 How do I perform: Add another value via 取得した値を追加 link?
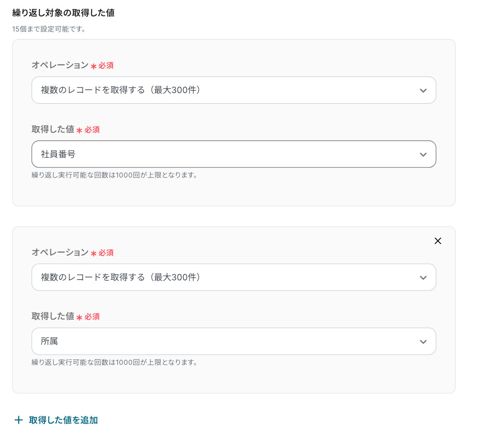click(x=63, y=420)
